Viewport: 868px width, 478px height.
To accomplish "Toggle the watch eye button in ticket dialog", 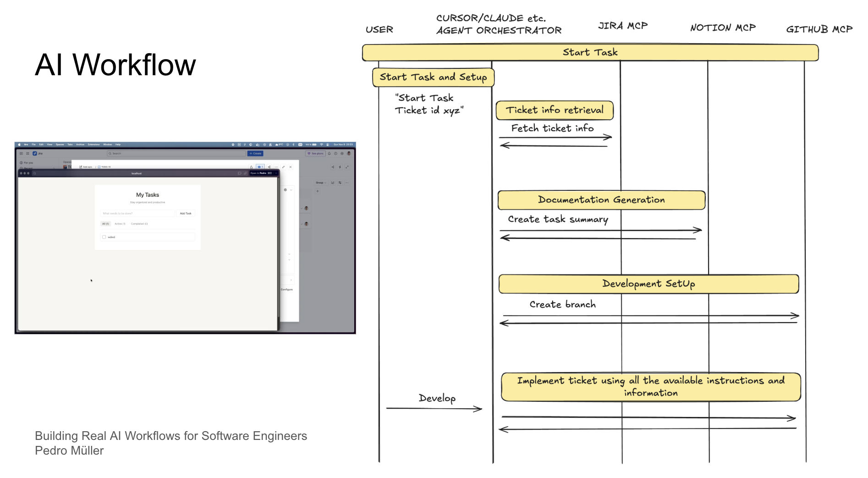I will tap(260, 167).
